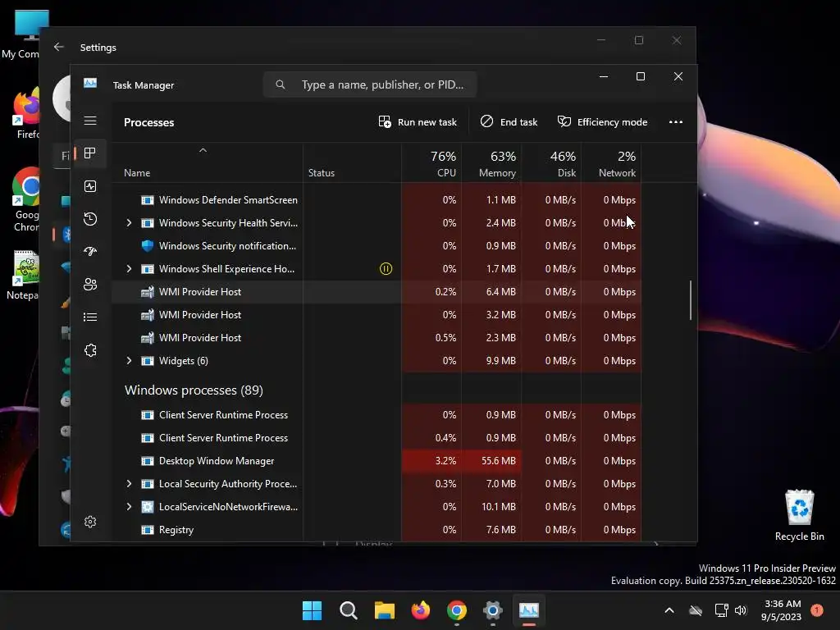This screenshot has height=630, width=840.
Task: Expand LocalServiceNoNetworkFirewall group
Action: pos(129,507)
